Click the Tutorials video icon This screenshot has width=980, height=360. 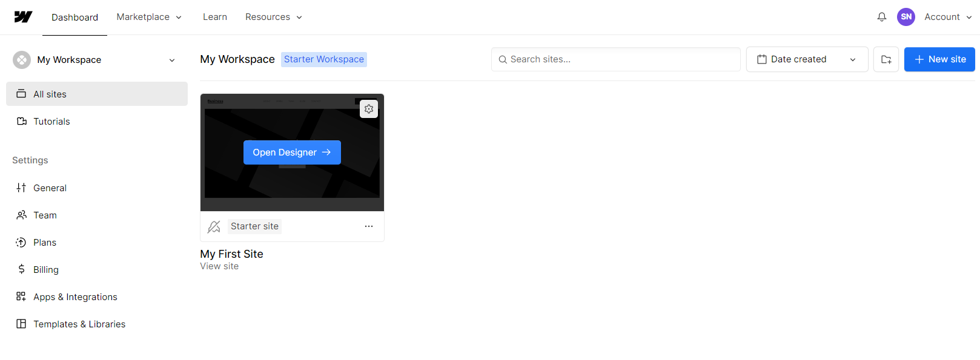click(x=22, y=121)
